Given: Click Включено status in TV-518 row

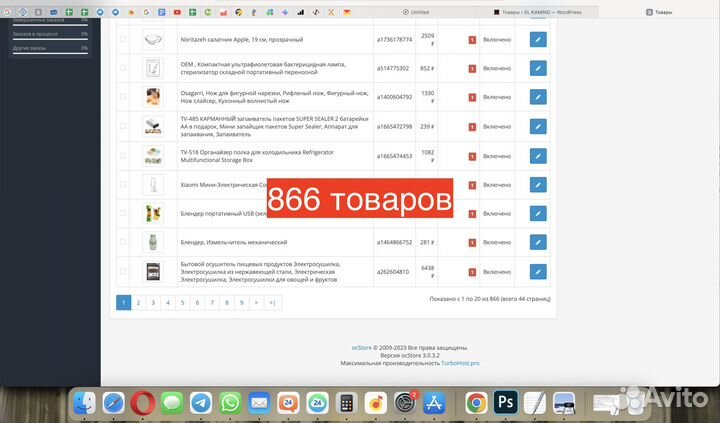Looking at the screenshot, I should click(x=497, y=156).
